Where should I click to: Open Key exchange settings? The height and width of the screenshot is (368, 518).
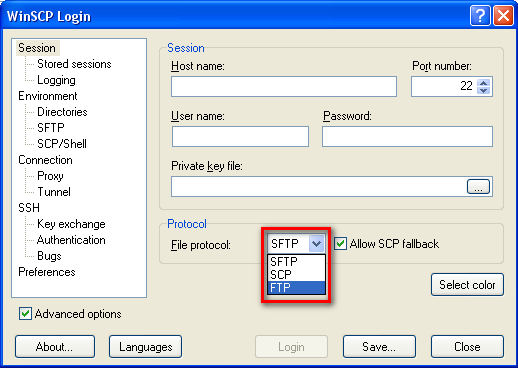point(71,224)
